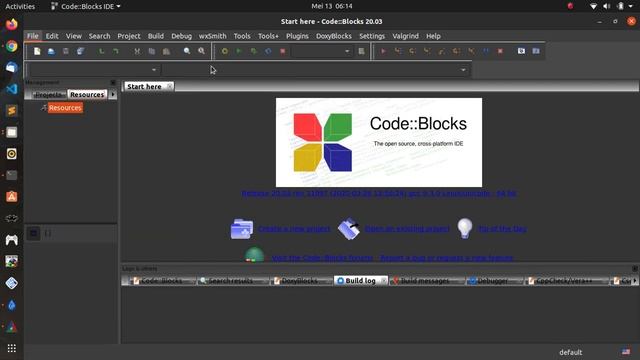The image size is (640, 360).
Task: Click the New file toolbar icon
Action: [37, 51]
